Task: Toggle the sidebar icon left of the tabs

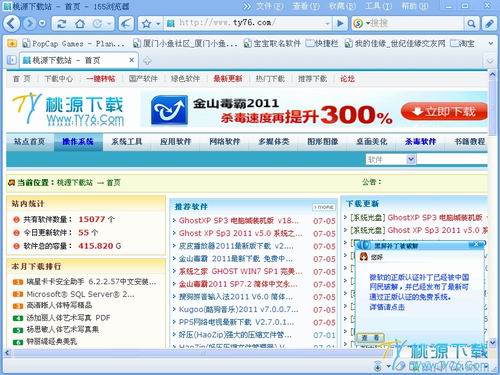Action: coord(12,60)
